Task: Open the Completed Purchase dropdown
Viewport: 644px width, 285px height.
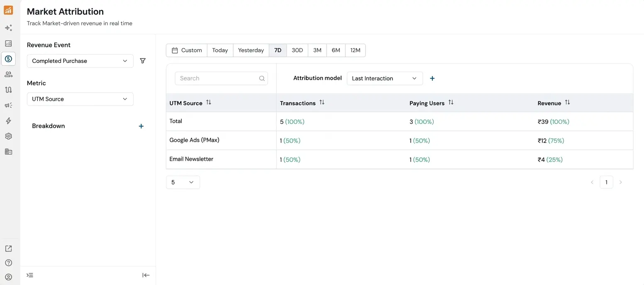Action: pyautogui.click(x=80, y=61)
